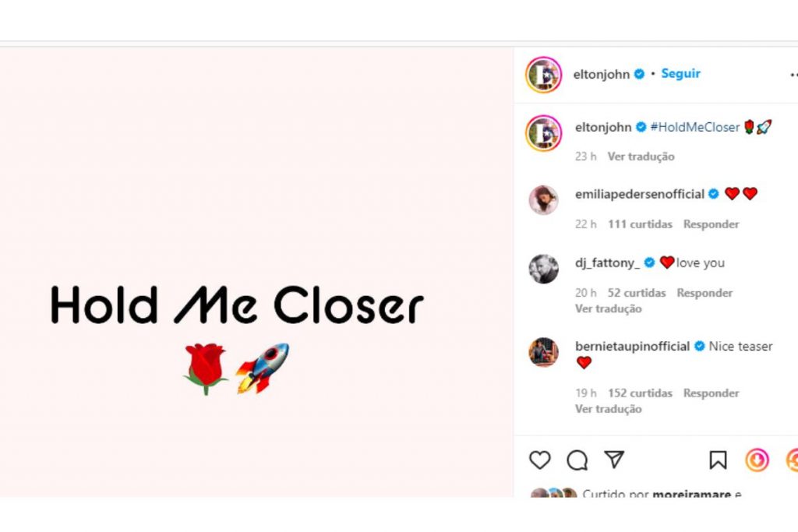This screenshot has height=532, width=798.
Task: Open eltonjohn profile picture in header
Action: pyautogui.click(x=543, y=75)
